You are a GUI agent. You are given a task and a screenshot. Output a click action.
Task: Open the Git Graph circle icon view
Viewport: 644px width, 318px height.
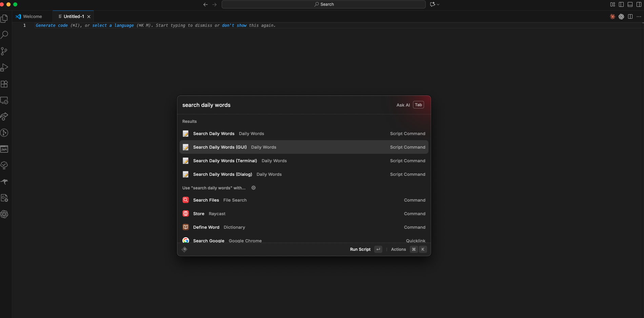click(4, 133)
